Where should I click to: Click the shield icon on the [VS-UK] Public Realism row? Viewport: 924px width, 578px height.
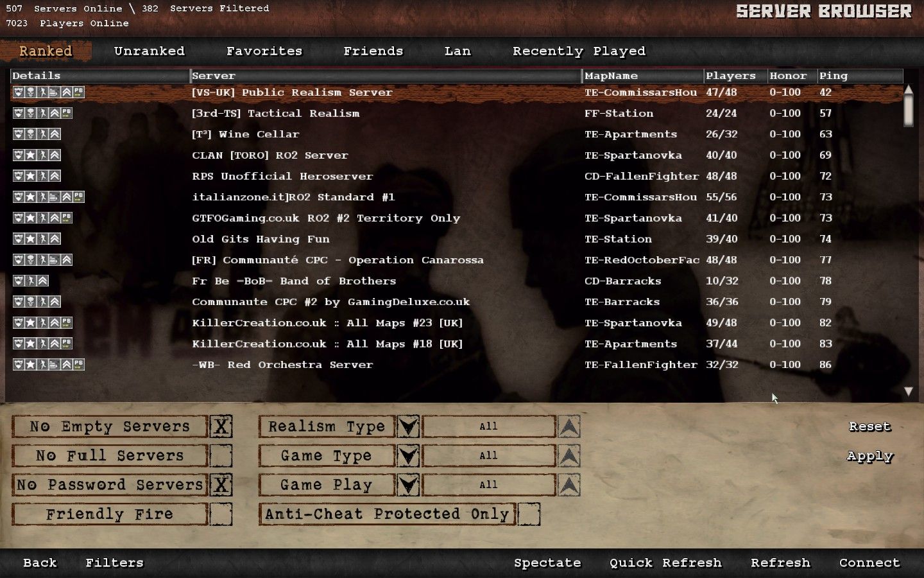(19, 92)
